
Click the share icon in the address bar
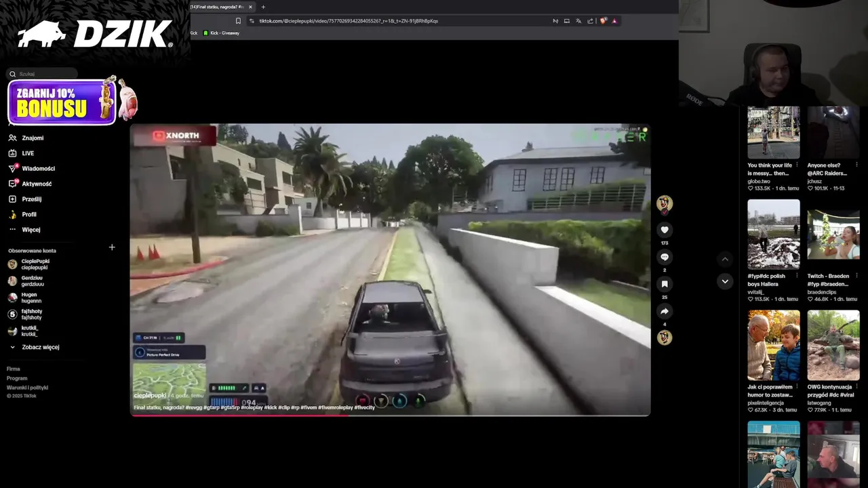[590, 20]
